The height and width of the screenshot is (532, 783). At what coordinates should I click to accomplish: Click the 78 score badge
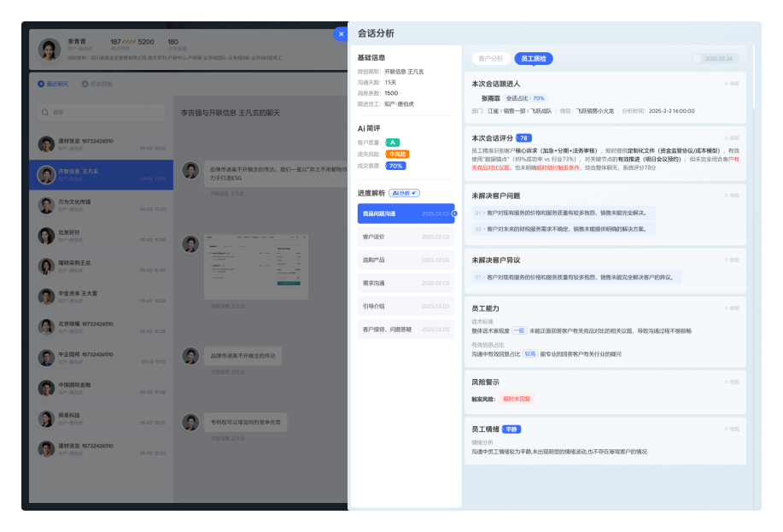523,137
